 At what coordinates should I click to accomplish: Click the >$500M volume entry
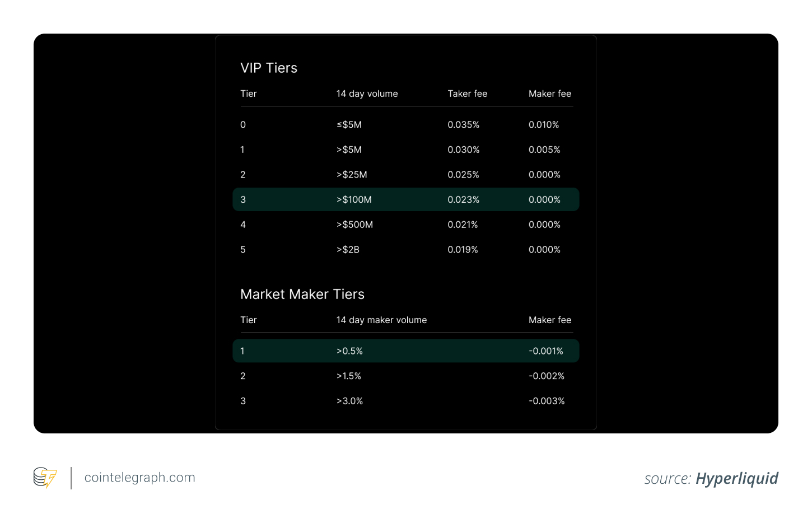point(354,225)
